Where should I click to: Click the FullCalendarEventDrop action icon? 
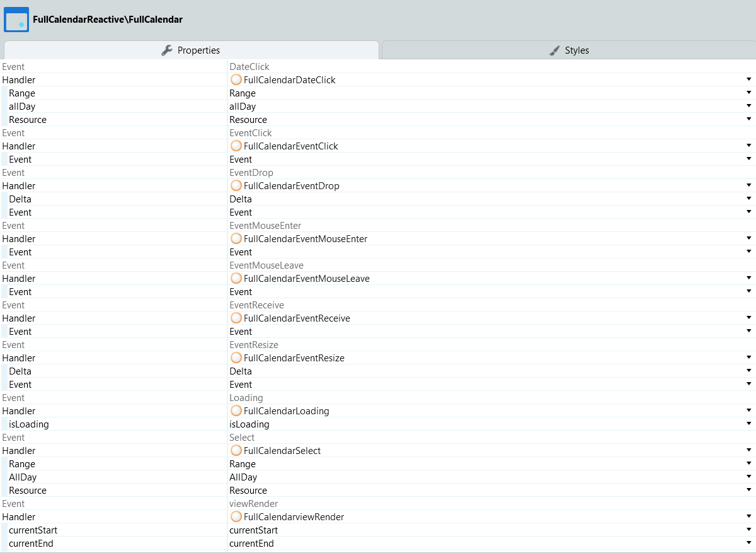pyautogui.click(x=236, y=186)
